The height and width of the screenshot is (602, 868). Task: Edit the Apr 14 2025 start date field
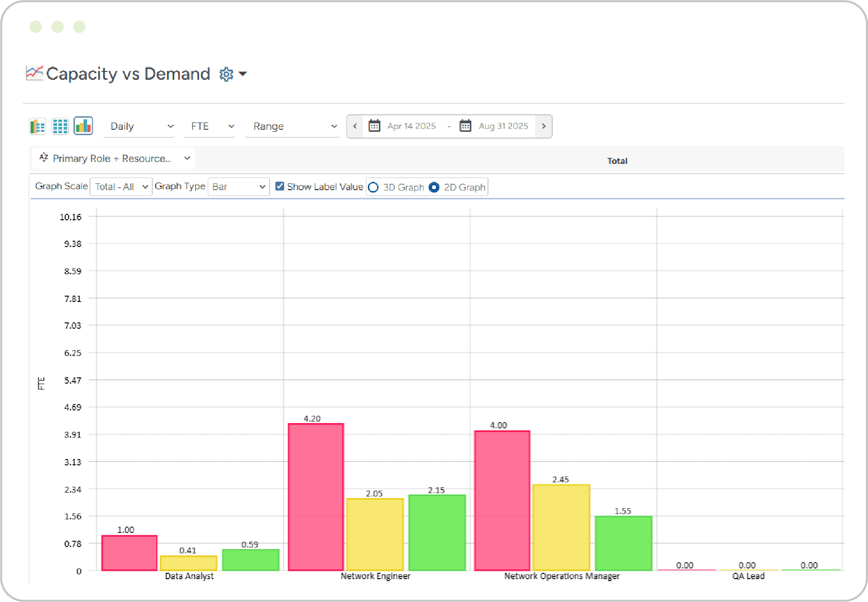pyautogui.click(x=412, y=126)
